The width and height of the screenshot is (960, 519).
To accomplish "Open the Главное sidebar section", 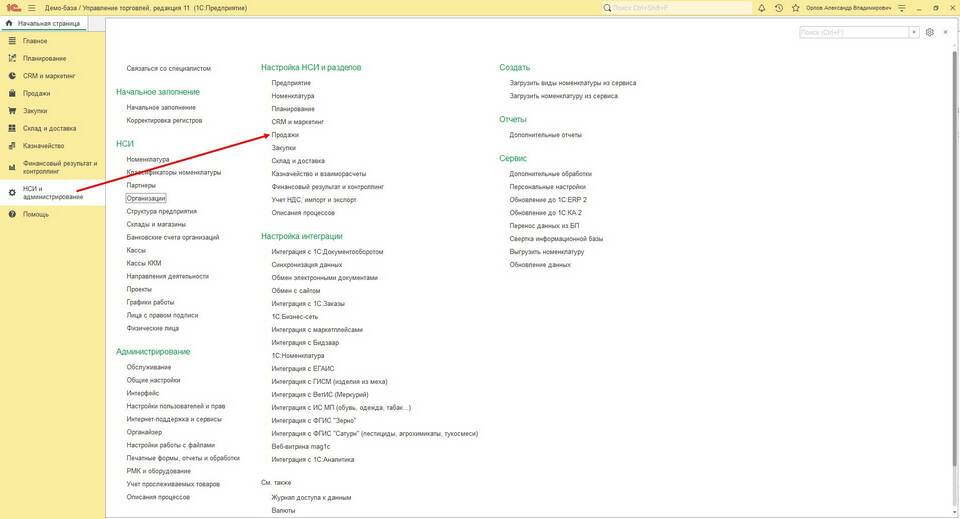I will pyautogui.click(x=35, y=41).
